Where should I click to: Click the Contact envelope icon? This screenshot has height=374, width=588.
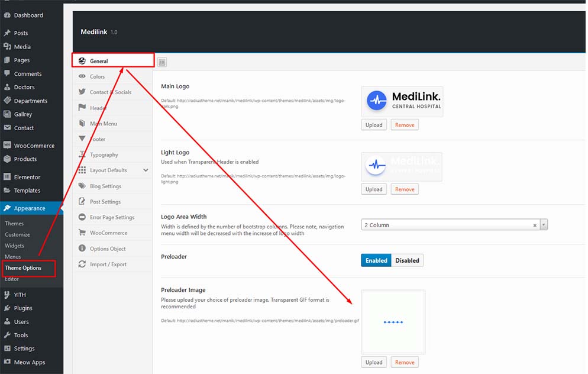7,128
